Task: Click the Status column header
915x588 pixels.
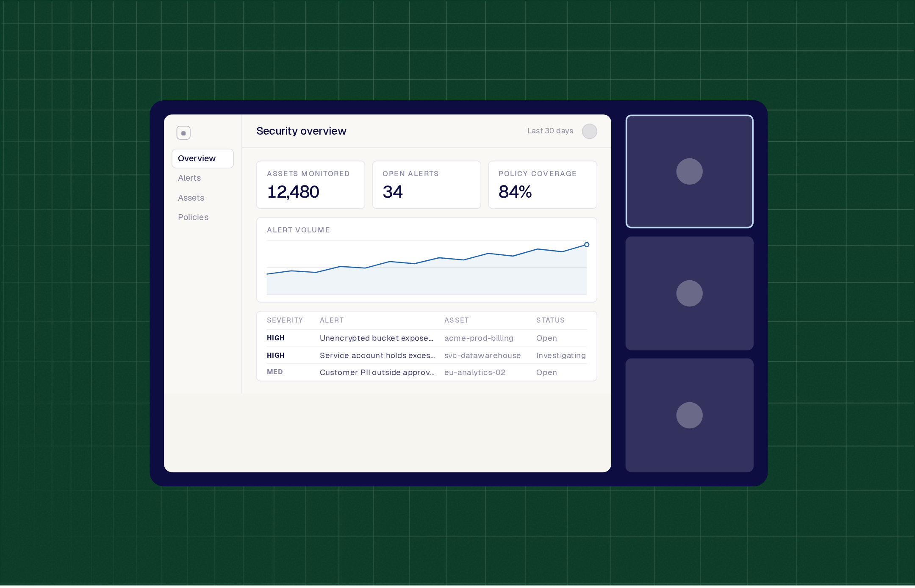Action: click(550, 320)
